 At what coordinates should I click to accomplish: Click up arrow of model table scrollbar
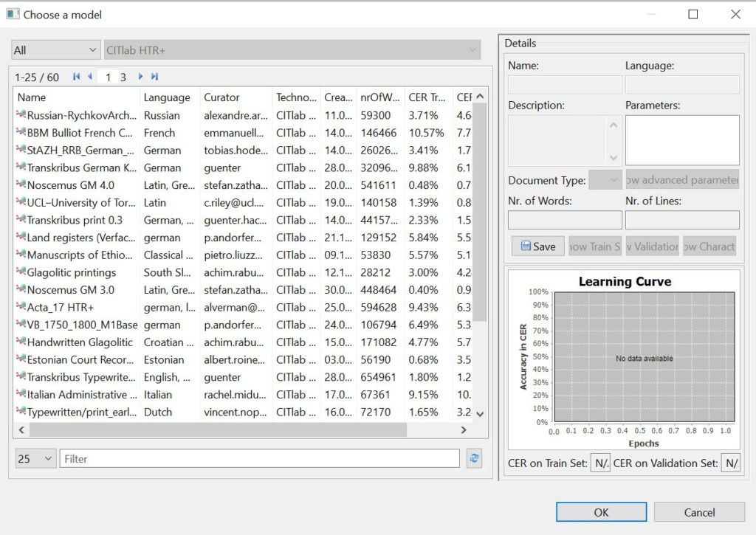click(x=480, y=96)
